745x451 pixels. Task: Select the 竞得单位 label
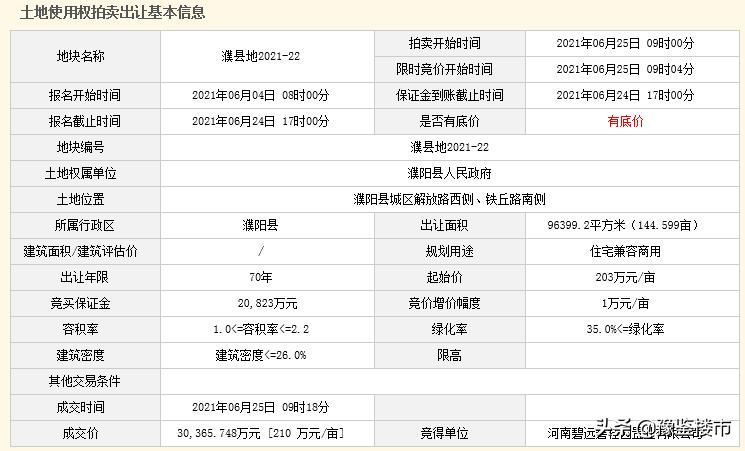coord(444,433)
